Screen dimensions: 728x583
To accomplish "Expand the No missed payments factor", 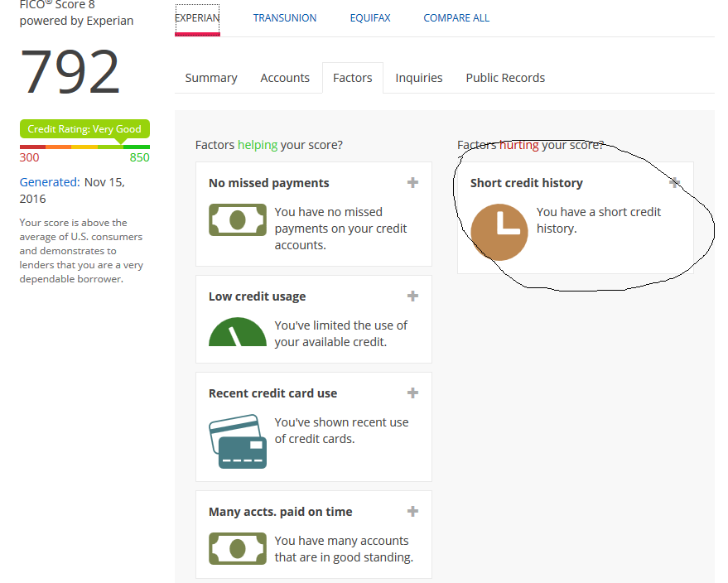I will click(x=412, y=182).
